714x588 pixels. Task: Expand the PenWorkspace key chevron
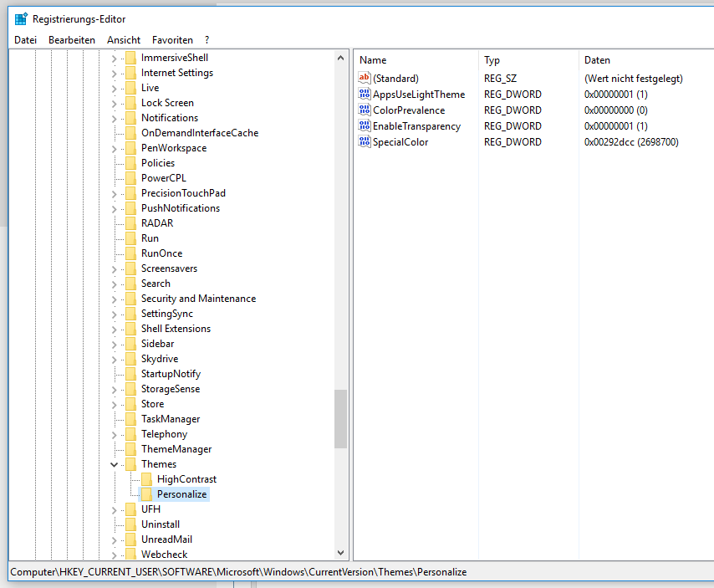114,149
